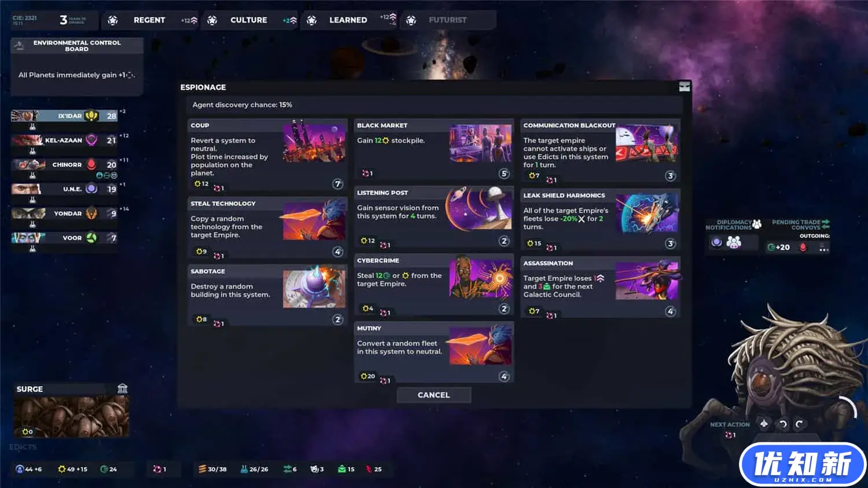This screenshot has width=868, height=488.
Task: Select the Surge edict thumbnail
Action: click(71, 416)
